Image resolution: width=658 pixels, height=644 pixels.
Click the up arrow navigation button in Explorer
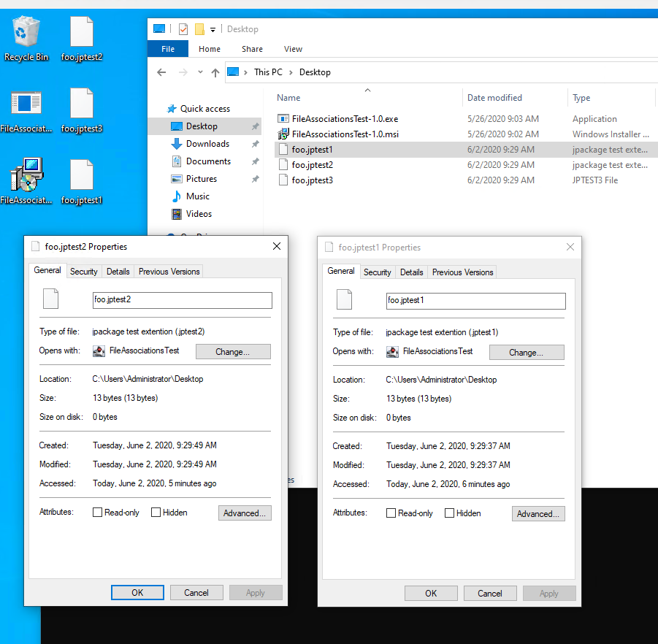215,72
